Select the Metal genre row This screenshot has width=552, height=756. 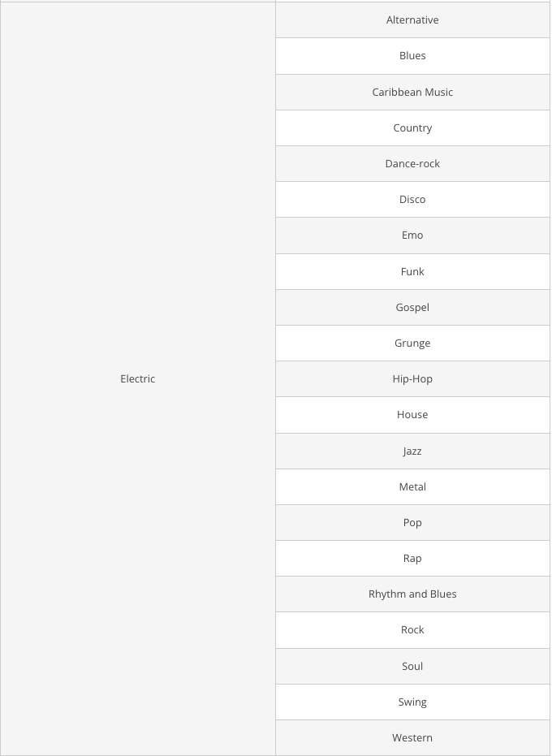tap(412, 486)
